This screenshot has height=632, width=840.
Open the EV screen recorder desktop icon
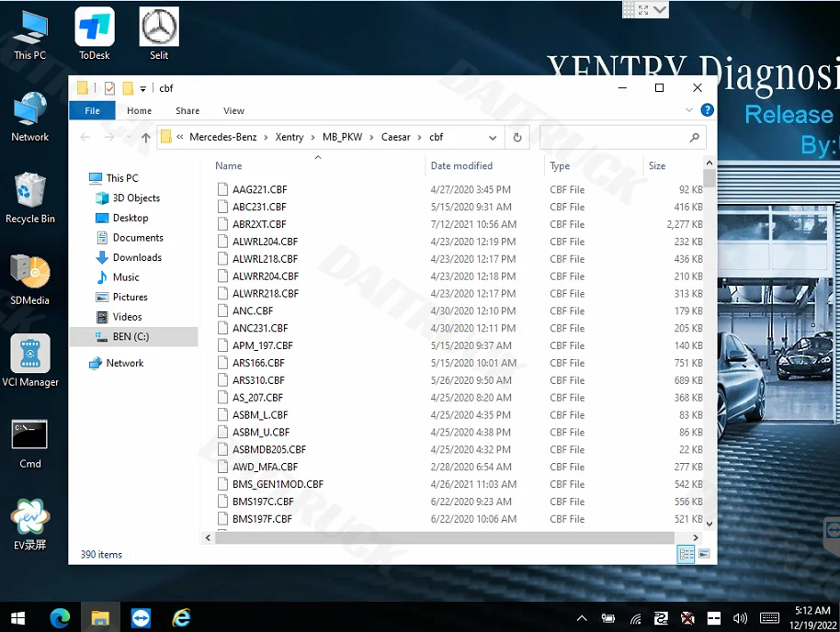click(30, 525)
